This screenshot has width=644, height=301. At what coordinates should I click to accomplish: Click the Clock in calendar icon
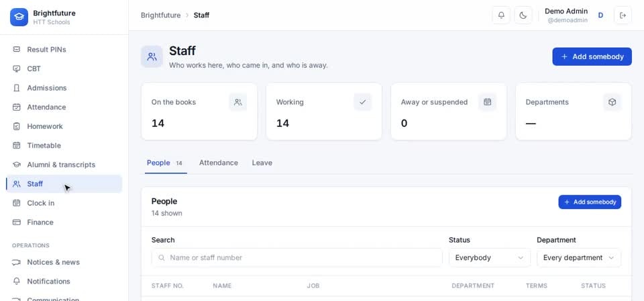tap(16, 203)
